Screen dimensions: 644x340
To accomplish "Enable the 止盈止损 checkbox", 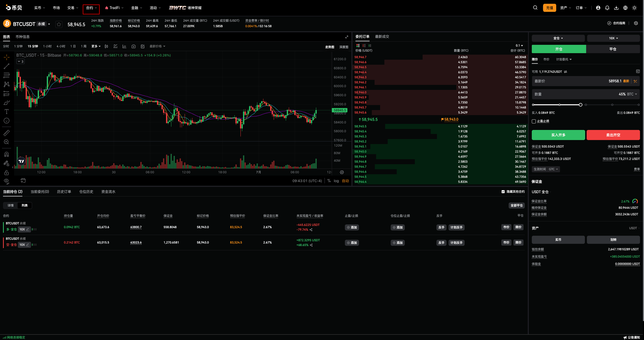I will point(534,121).
